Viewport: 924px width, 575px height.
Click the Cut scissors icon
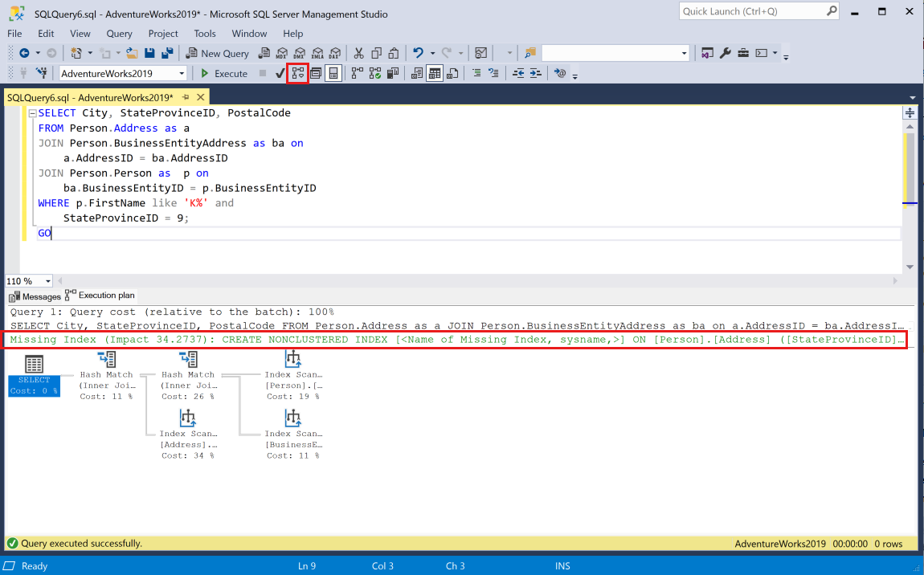[358, 53]
